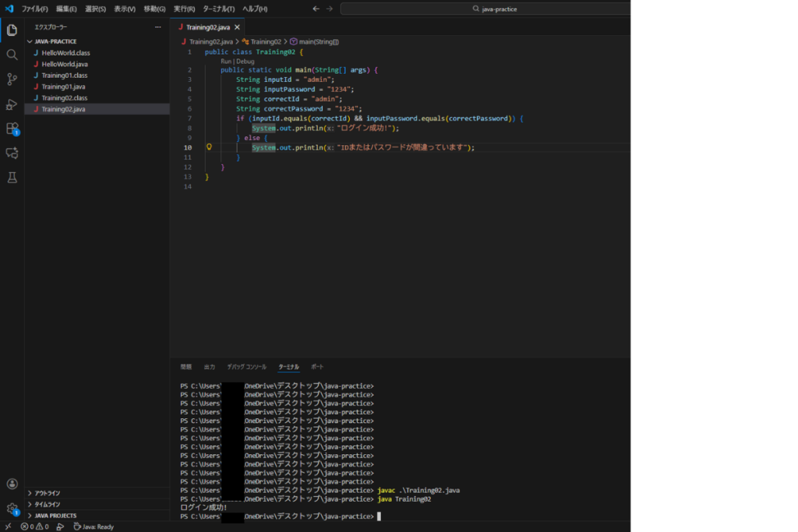Open the ファイル(F) menu
This screenshot has height=532, width=798.
(x=34, y=9)
